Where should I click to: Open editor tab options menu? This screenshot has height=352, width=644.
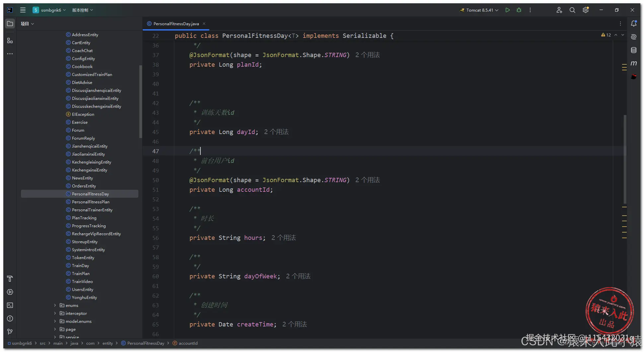(620, 24)
